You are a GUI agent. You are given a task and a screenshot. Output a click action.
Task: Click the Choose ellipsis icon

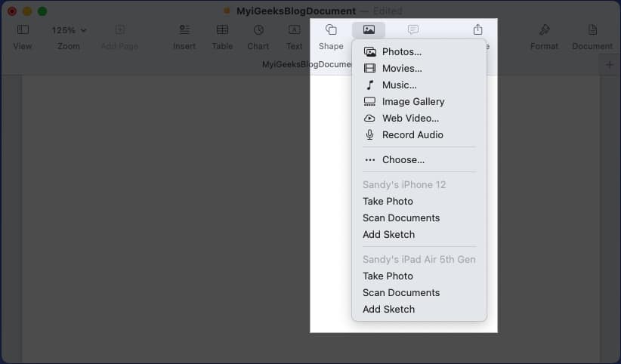point(370,160)
